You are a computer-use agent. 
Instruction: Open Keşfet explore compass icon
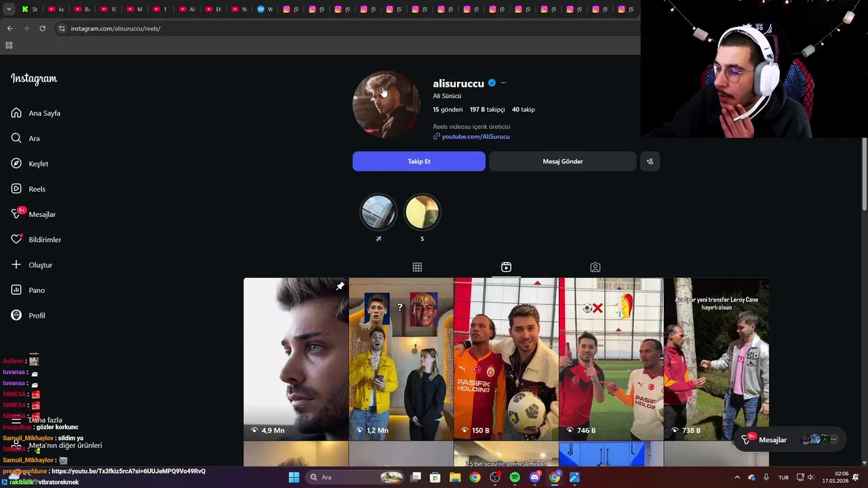click(16, 163)
